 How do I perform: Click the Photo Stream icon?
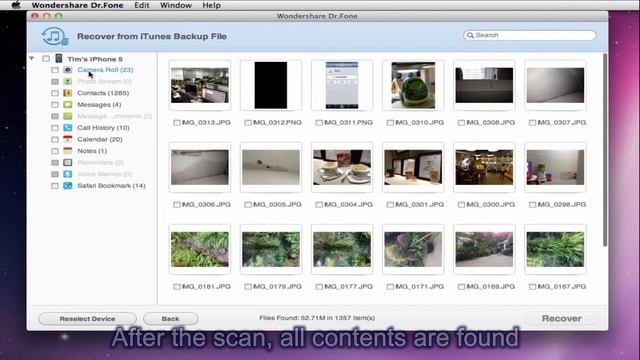(68, 81)
